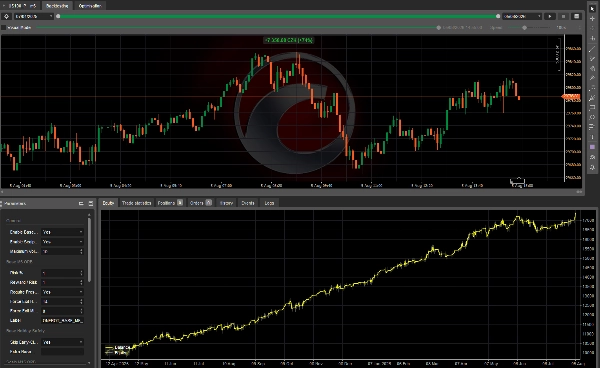Open the backtest end date dropdown
This screenshot has width=600, height=368.
pyautogui.click(x=522, y=16)
